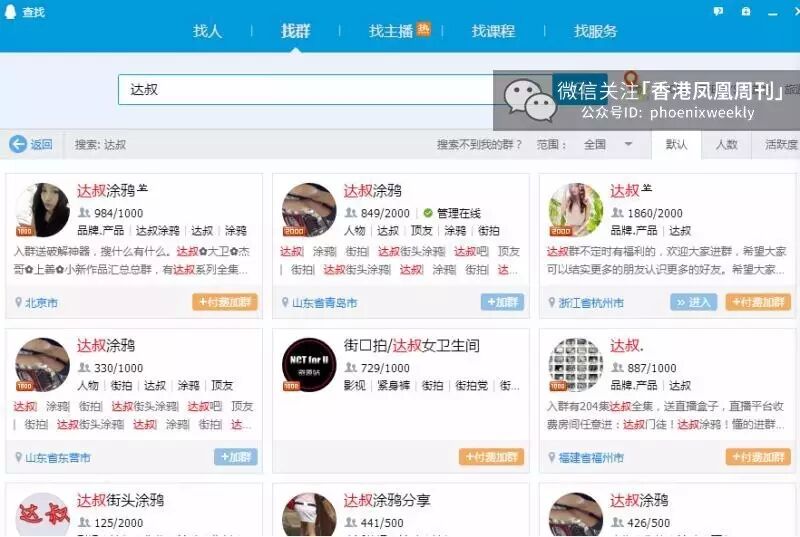Image resolution: width=800 pixels, height=537 pixels.
Task: Click the 搜索: 达叔 breadcrumb text
Action: [100, 144]
